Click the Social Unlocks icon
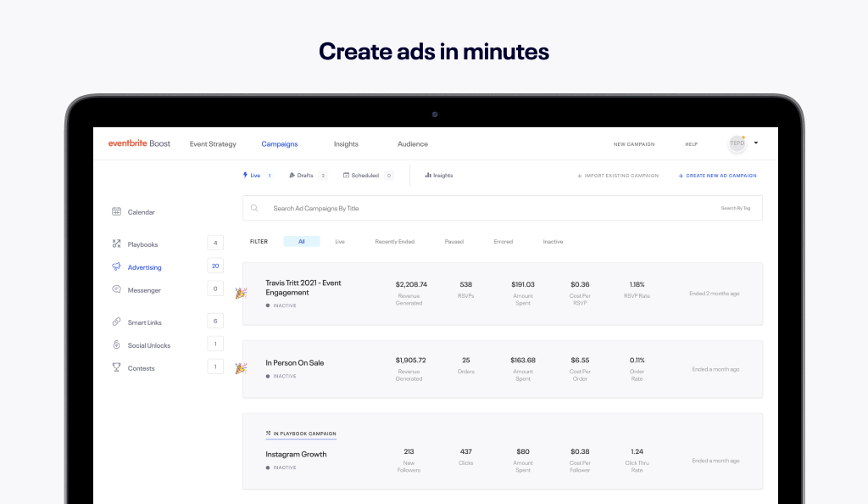The width and height of the screenshot is (868, 504). (117, 345)
